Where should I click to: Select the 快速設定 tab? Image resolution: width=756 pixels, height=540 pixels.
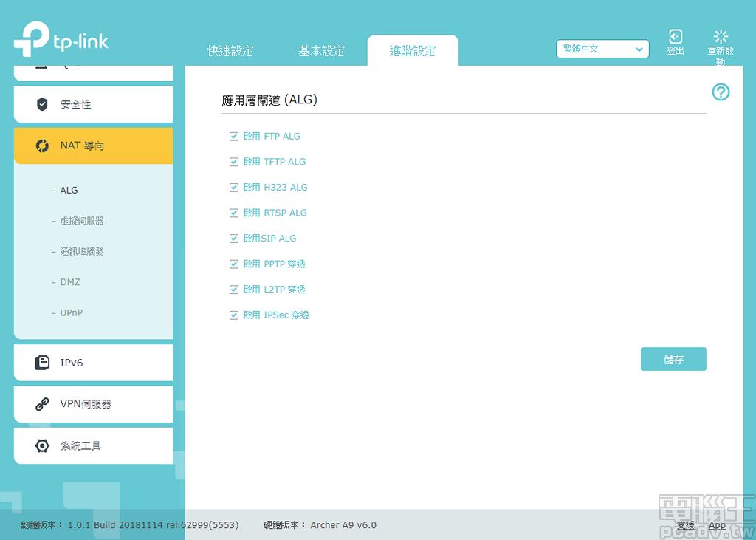coord(231,51)
